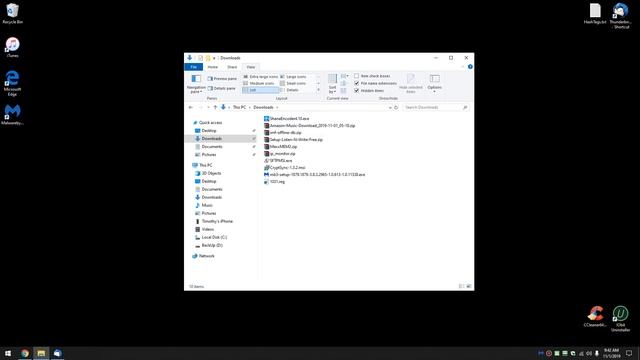This screenshot has width=640, height=360.
Task: Switch to the Share ribbon tab
Action: (232, 67)
